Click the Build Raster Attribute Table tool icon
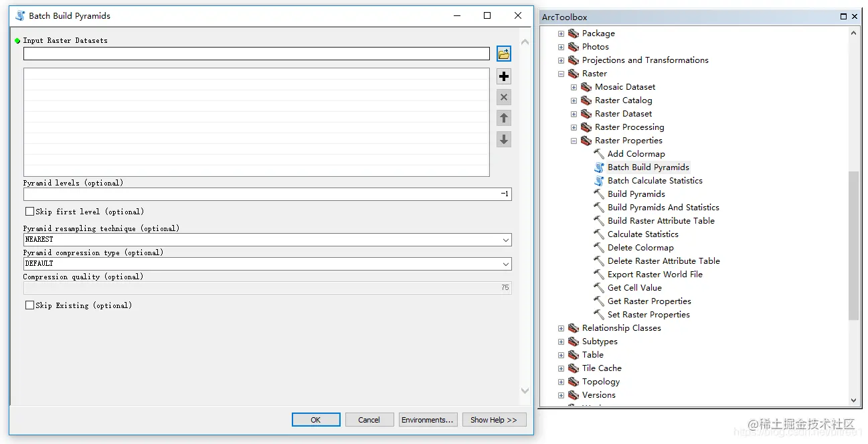Screen dimensions: 868x444 point(599,221)
